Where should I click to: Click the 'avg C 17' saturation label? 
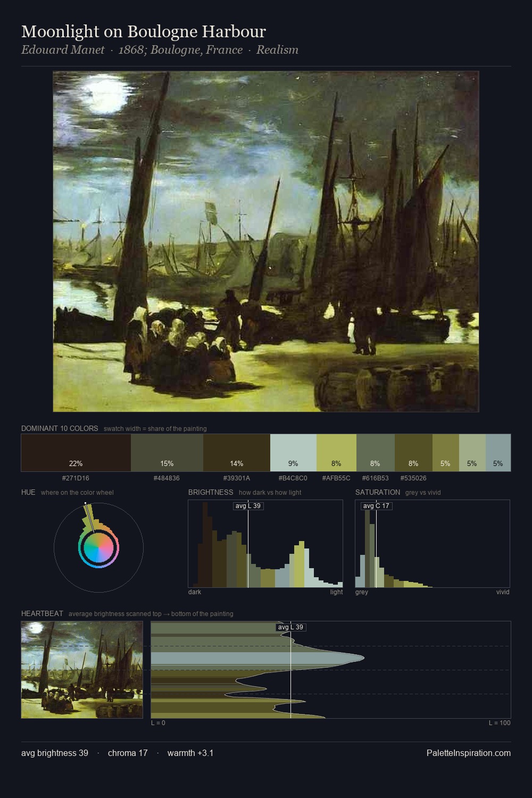click(x=376, y=506)
